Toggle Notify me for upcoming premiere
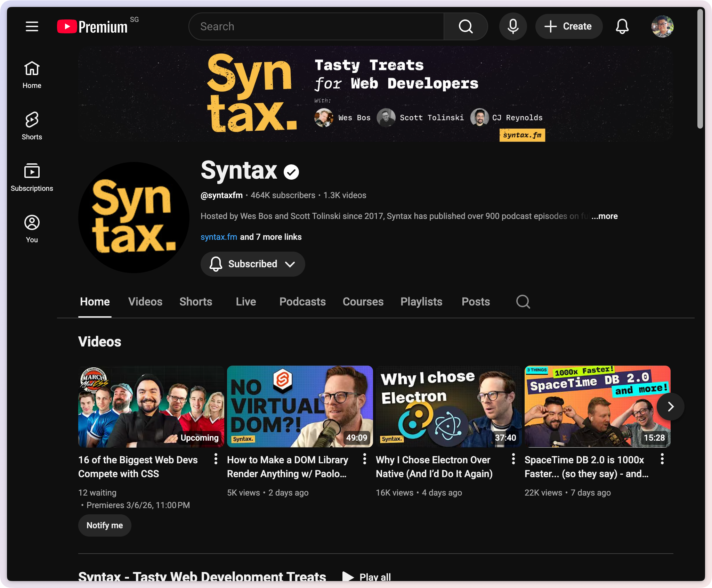The height and width of the screenshot is (588, 712). coord(105,525)
